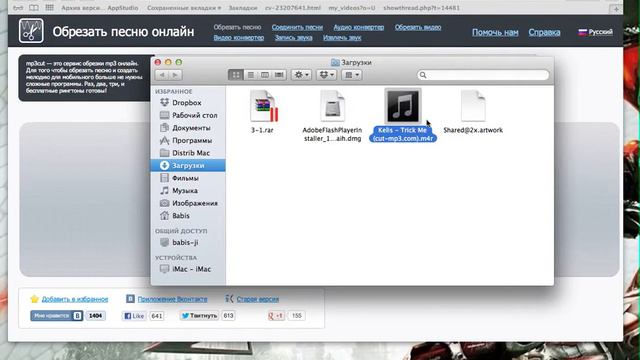Switch Finder to list view
Screen dimensions: 640x360
point(251,75)
